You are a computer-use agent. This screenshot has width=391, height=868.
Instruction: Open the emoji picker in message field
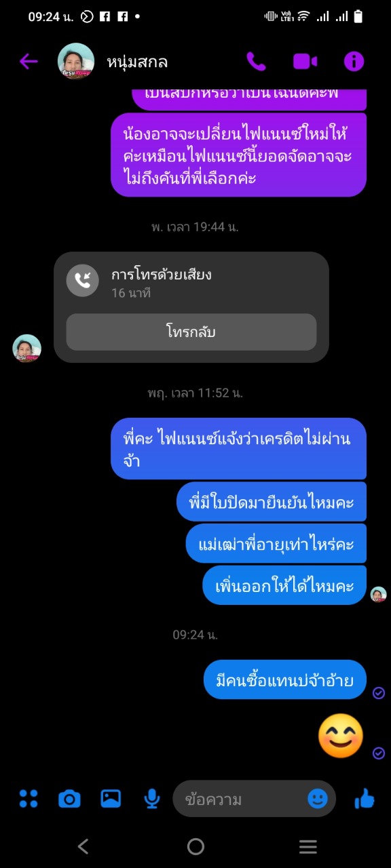pos(318,799)
